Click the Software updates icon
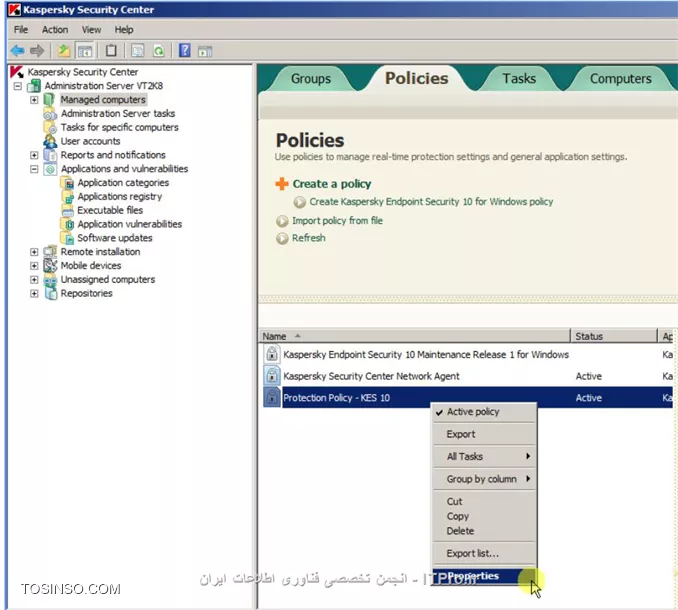This screenshot has width=678, height=610. click(x=68, y=238)
